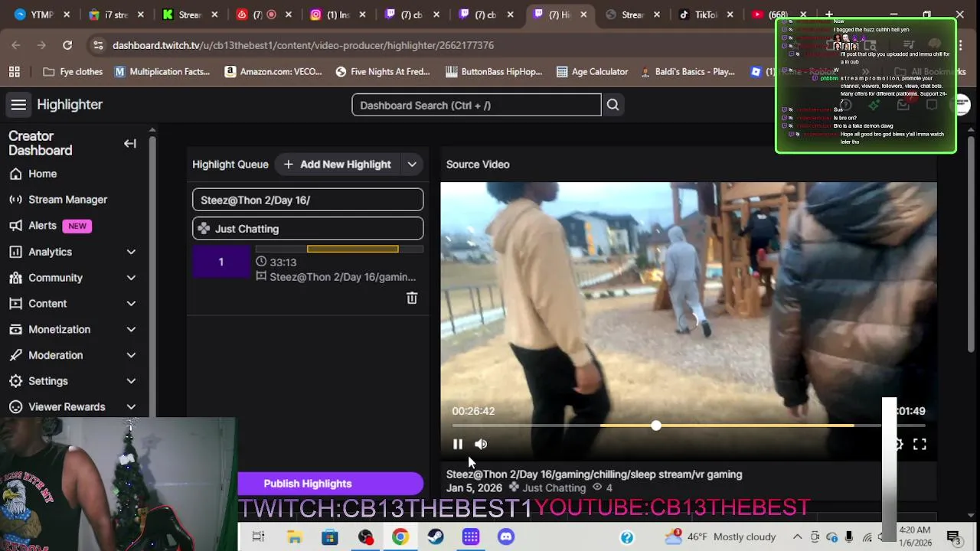980x551 pixels.
Task: Click the Viewer Rewards gift icon
Action: [x=15, y=407]
